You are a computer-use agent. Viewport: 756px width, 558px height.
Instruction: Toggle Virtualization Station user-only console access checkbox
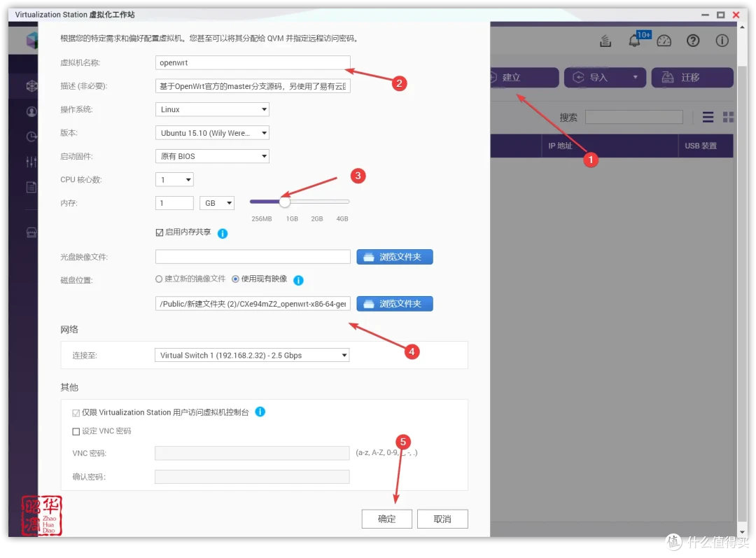coord(76,413)
